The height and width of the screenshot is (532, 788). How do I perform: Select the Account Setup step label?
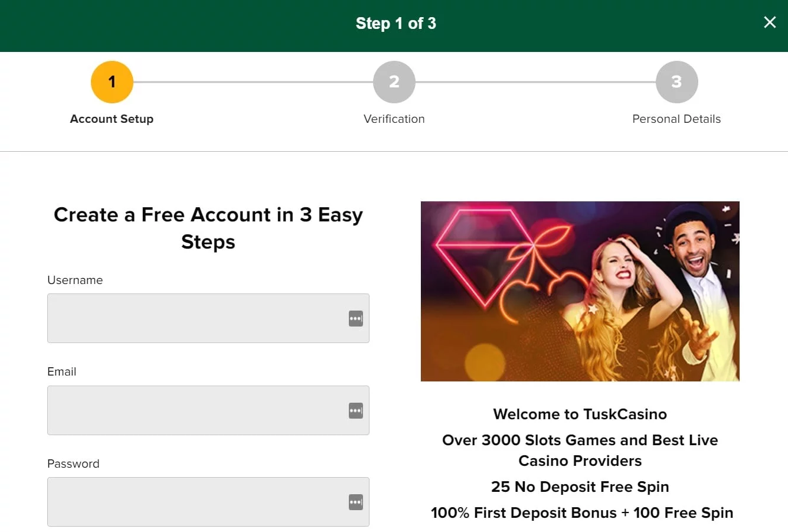tap(112, 119)
